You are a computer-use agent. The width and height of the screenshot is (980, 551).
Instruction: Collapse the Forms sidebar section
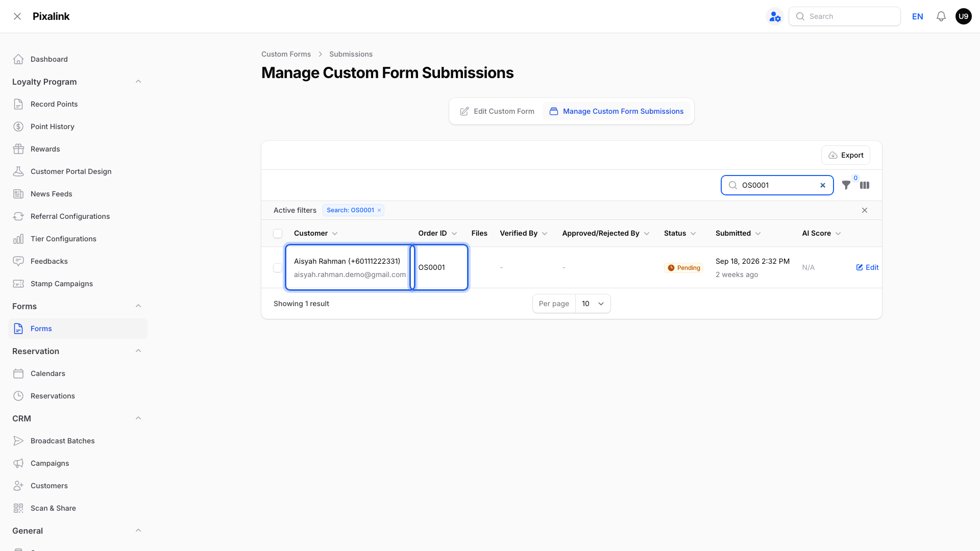coord(138,306)
